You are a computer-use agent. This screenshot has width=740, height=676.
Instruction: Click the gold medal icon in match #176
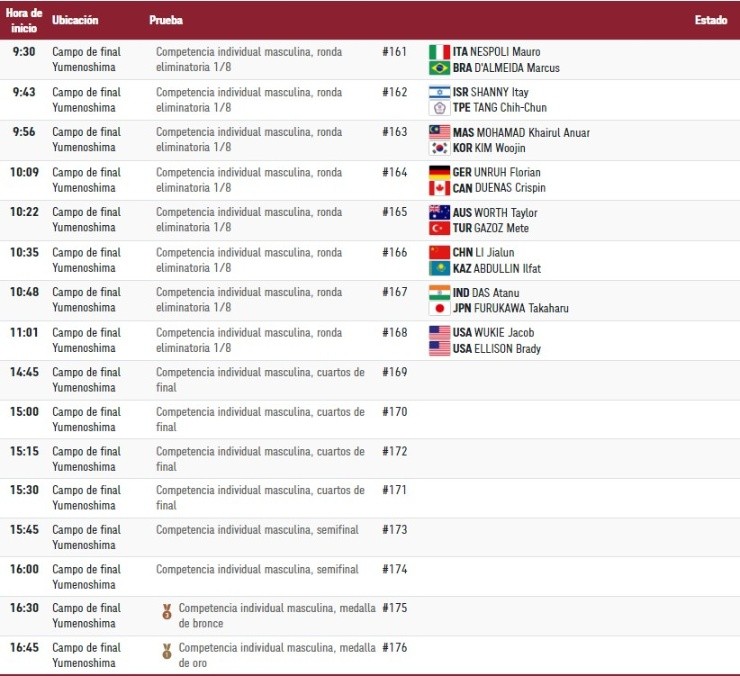click(x=167, y=652)
